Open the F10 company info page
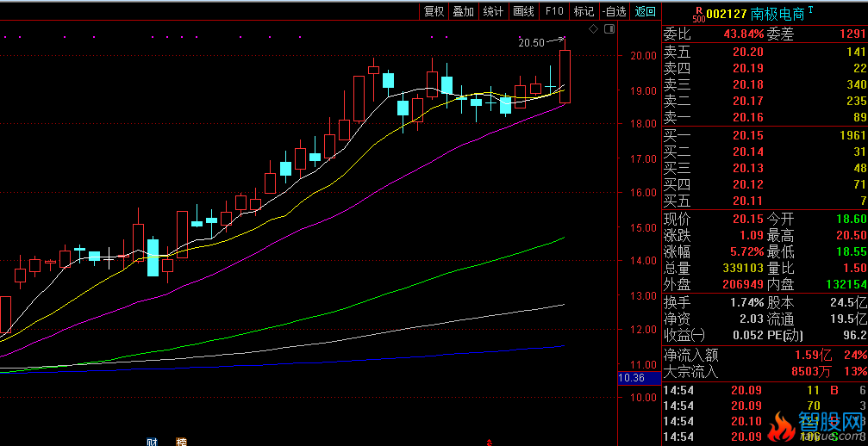 point(553,11)
